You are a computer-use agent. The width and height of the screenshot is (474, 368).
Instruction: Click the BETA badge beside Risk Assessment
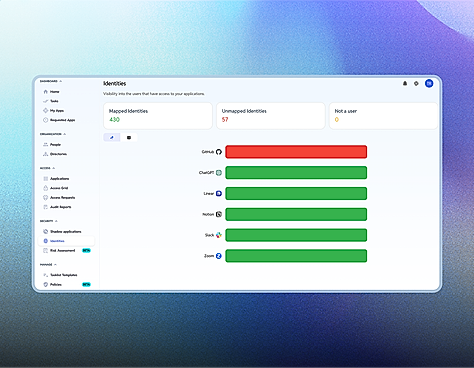tap(86, 250)
